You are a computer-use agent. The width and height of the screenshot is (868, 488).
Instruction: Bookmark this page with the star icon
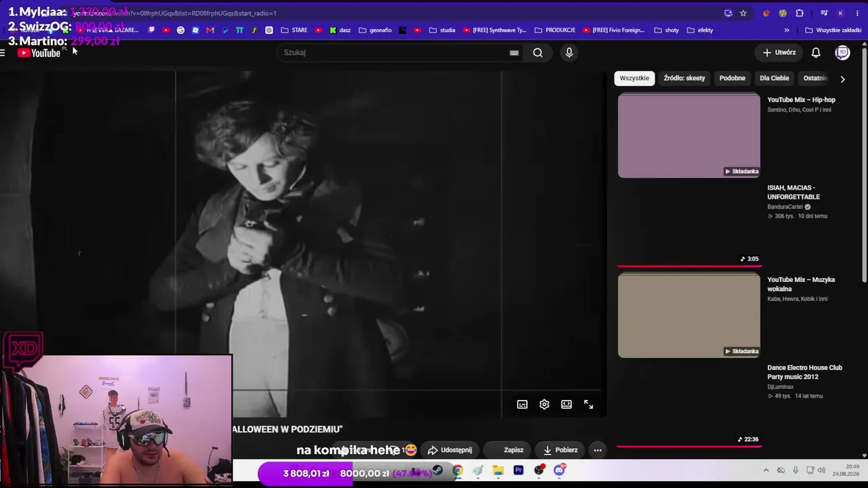tap(743, 13)
